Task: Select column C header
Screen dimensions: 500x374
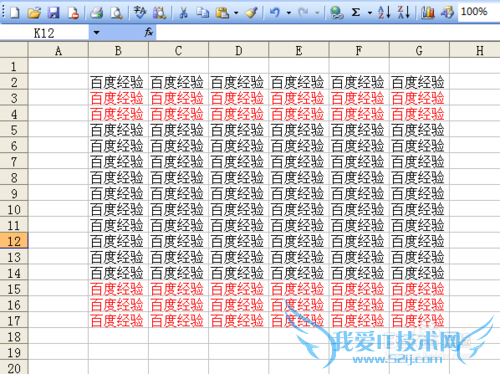Action: 179,51
